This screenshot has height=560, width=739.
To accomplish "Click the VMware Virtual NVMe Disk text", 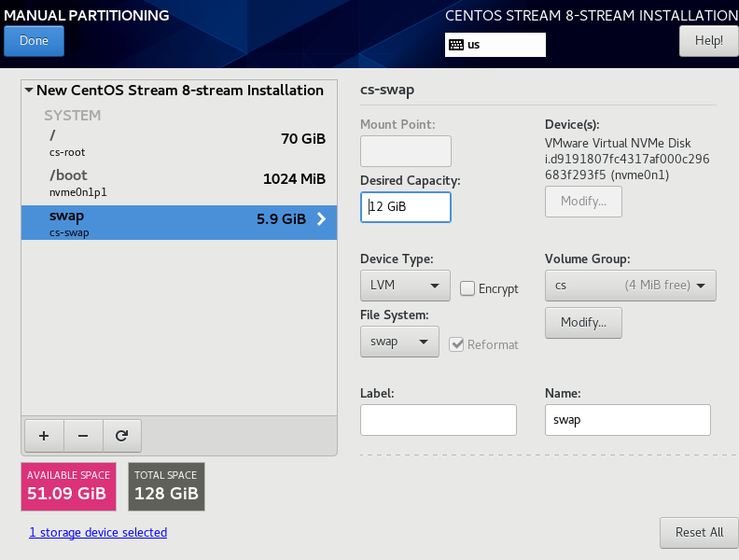I will point(618,143).
